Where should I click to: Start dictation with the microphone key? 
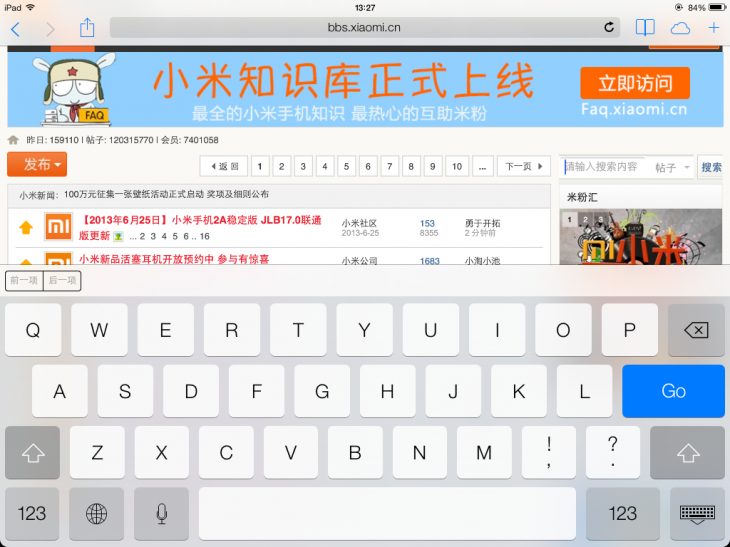[162, 513]
